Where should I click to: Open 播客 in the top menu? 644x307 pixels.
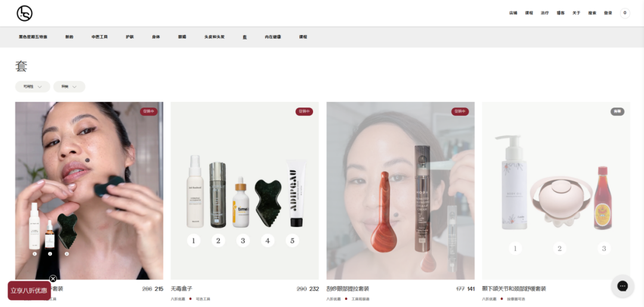point(561,13)
